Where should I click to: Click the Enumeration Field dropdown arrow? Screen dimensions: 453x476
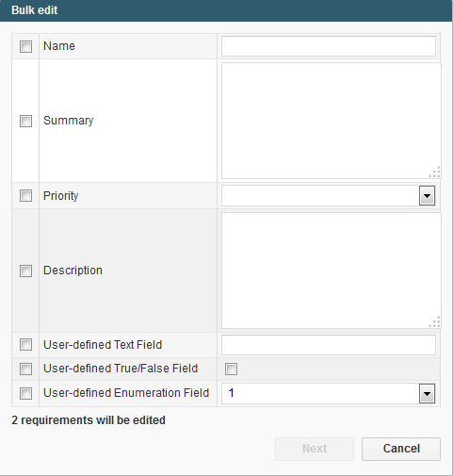(x=427, y=393)
